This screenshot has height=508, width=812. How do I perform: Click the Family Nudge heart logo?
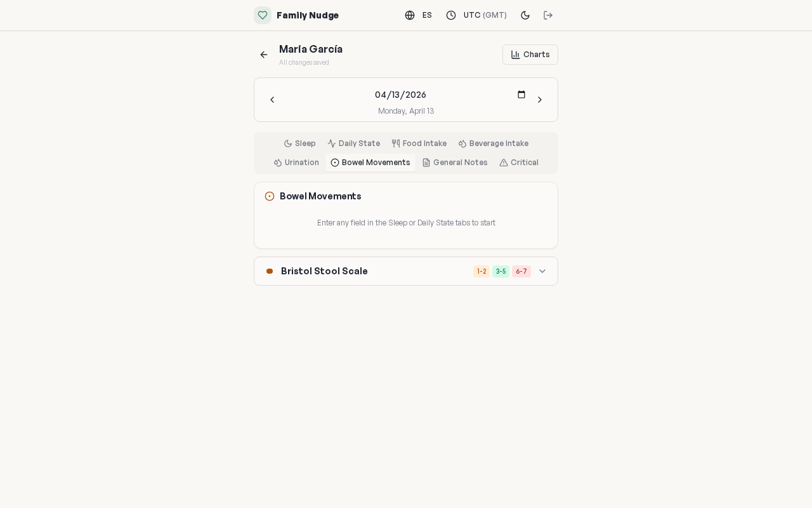coord(263,15)
